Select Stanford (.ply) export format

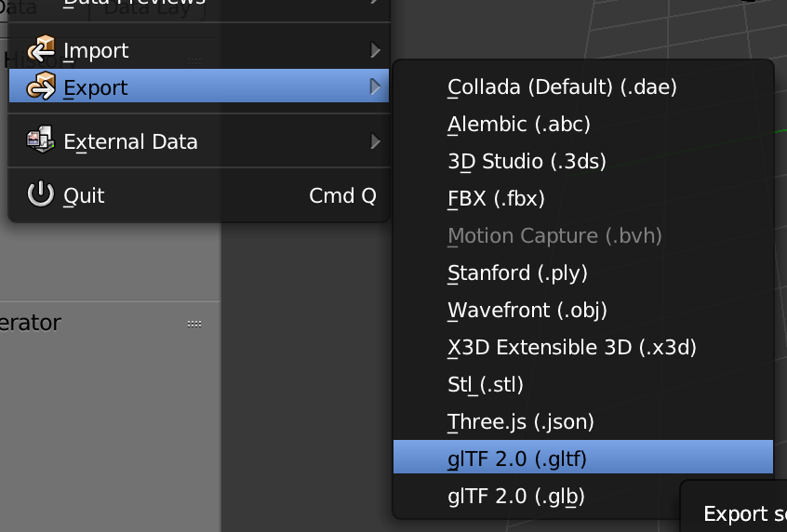coord(517,273)
